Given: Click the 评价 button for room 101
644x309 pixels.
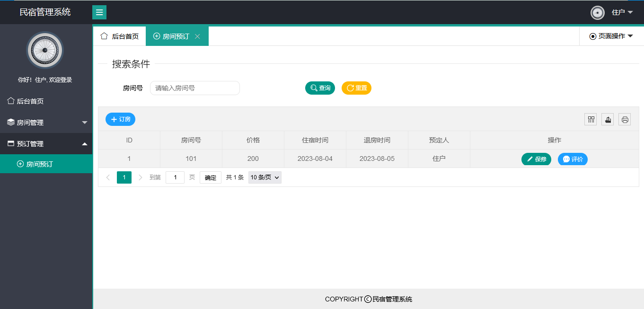Looking at the screenshot, I should pyautogui.click(x=573, y=159).
